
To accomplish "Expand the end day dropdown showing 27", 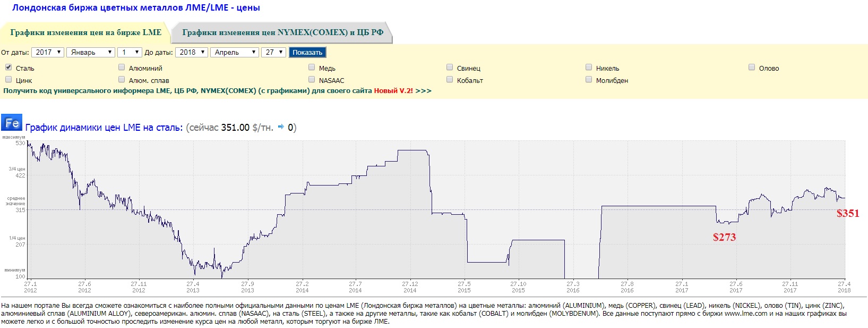I will click(x=274, y=52).
